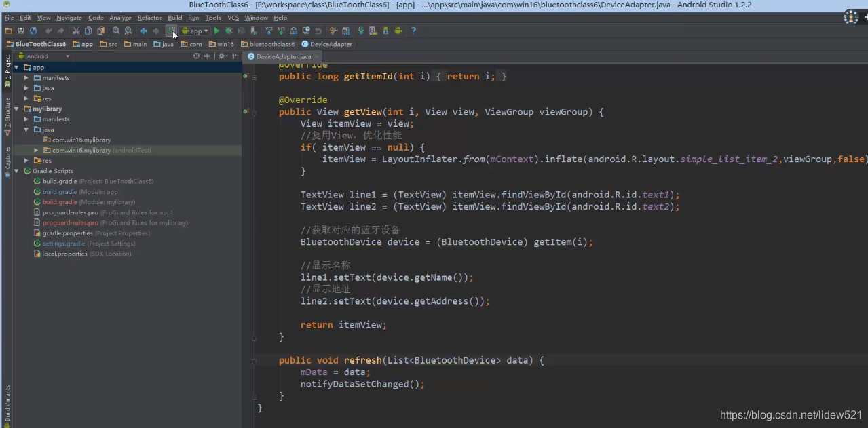Click Save All toolbar icon
This screenshot has width=868, height=428.
click(21, 31)
